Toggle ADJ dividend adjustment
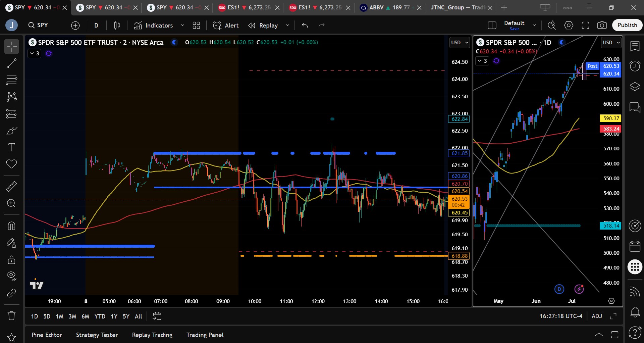 597,316
